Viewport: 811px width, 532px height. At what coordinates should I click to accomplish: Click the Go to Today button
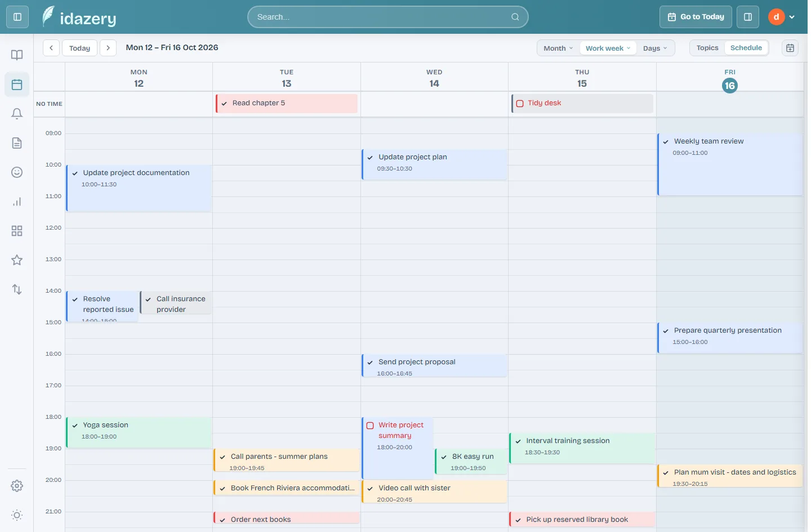click(x=696, y=17)
